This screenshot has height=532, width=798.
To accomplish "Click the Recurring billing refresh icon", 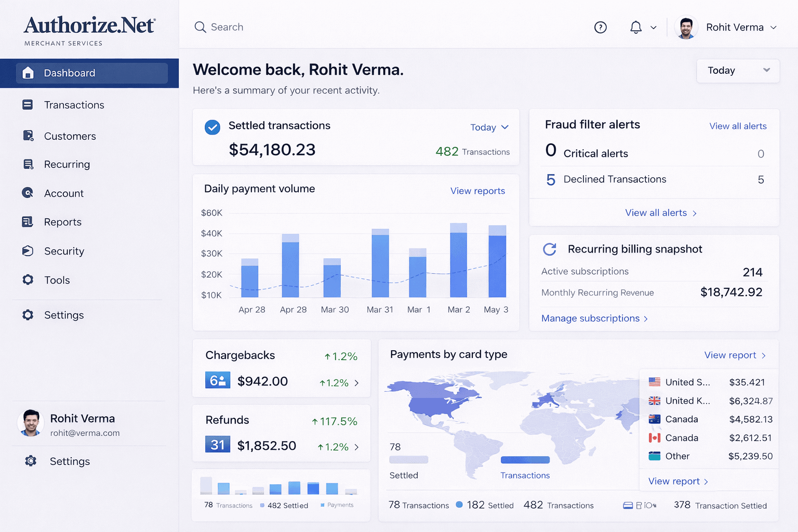I will point(550,249).
